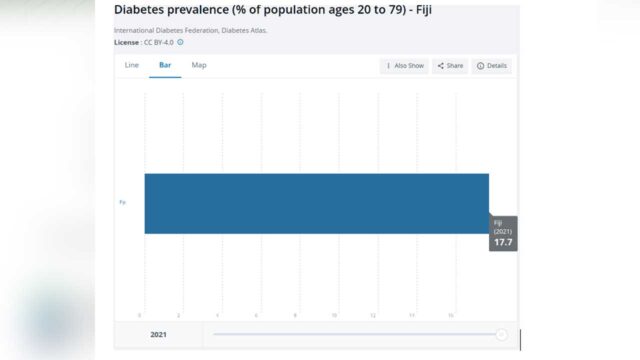Click the Share icon

coord(440,66)
